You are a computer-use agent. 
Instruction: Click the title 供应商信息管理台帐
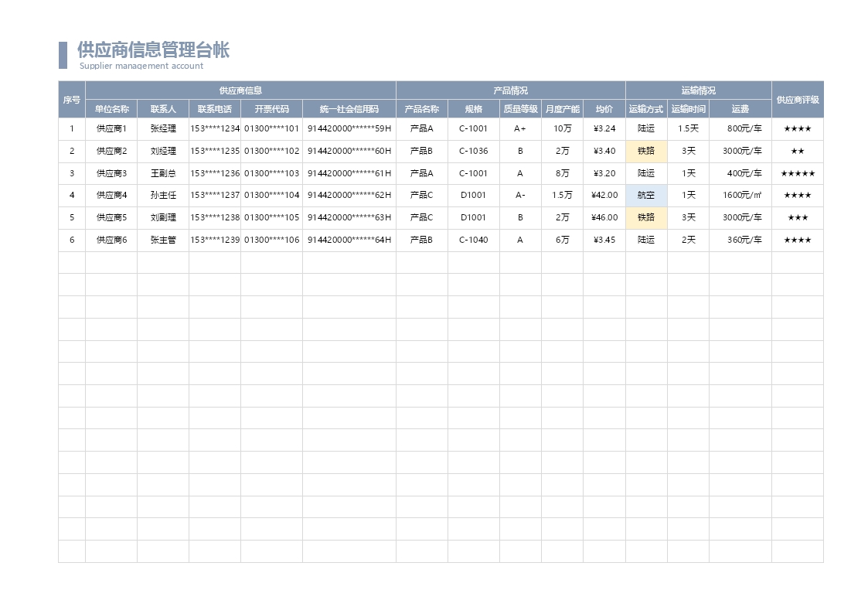(153, 49)
